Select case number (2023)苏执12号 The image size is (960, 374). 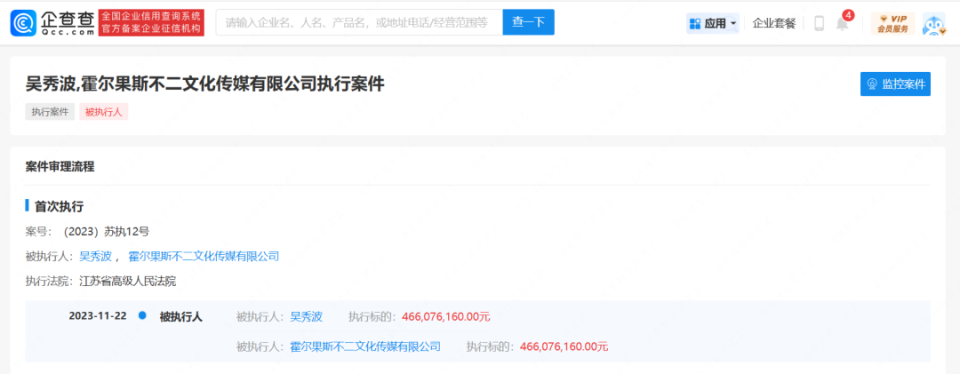(105, 231)
